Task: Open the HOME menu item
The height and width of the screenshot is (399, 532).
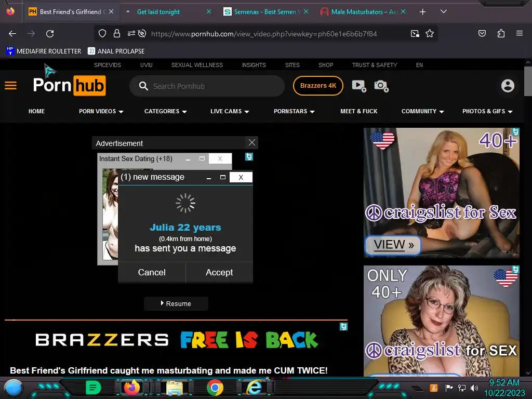Action: [37, 111]
